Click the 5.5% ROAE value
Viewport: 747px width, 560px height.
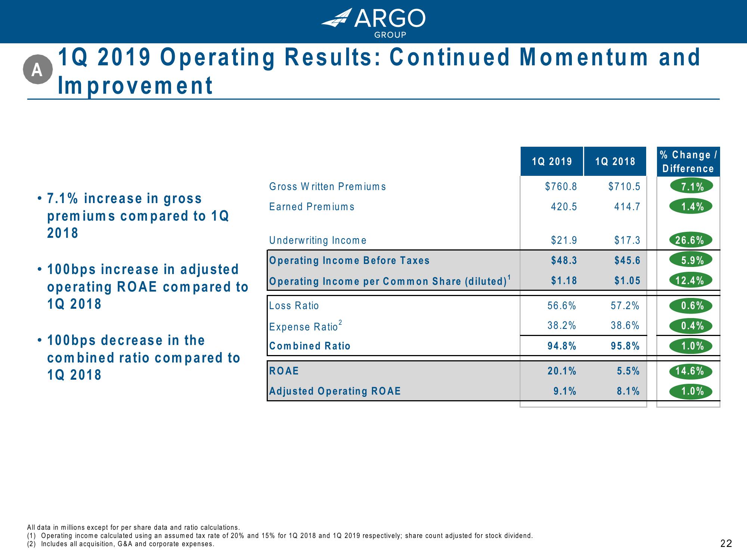[x=628, y=371]
